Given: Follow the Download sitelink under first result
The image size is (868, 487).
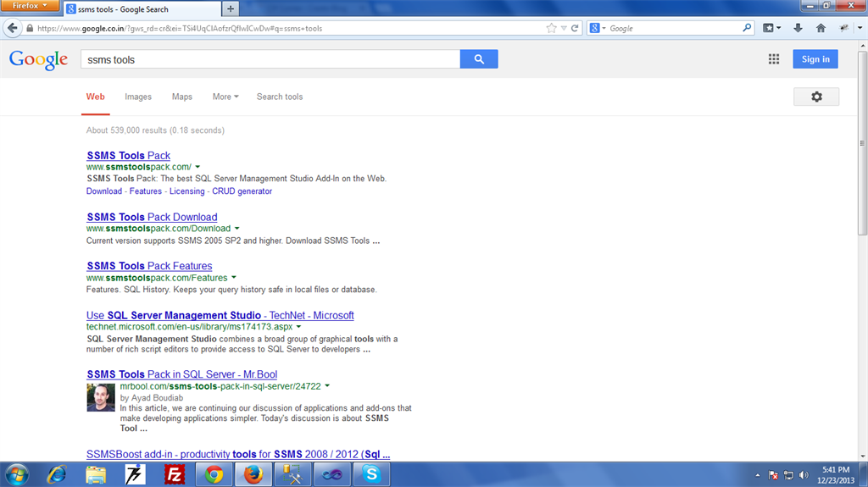Looking at the screenshot, I should click(104, 191).
